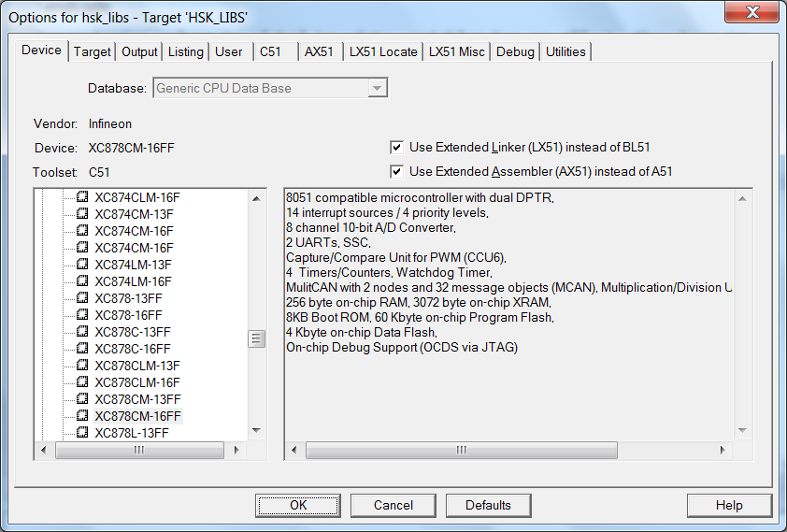Open the Database dropdown
The width and height of the screenshot is (787, 532).
(x=377, y=88)
